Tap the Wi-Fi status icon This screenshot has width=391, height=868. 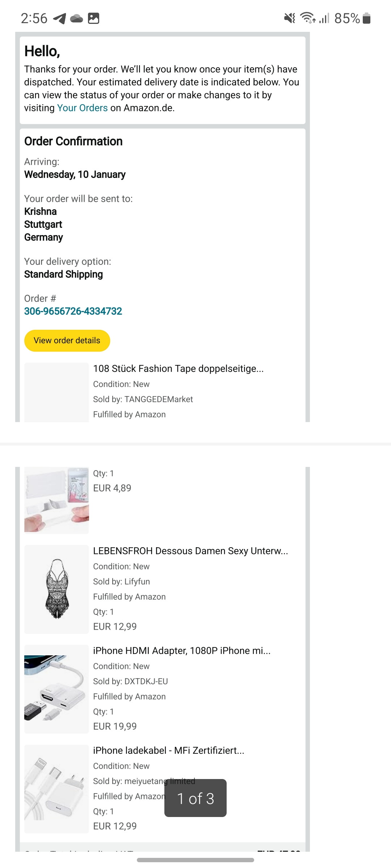point(308,18)
